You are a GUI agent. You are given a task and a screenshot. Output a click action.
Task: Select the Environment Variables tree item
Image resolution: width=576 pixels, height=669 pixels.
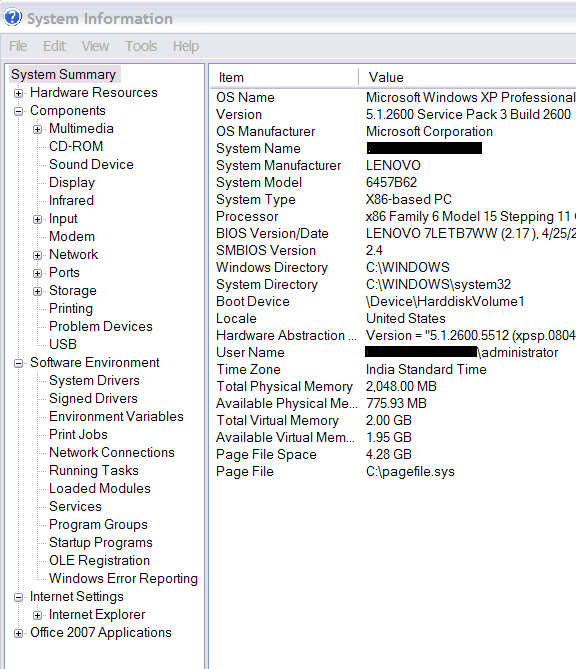pyautogui.click(x=116, y=416)
